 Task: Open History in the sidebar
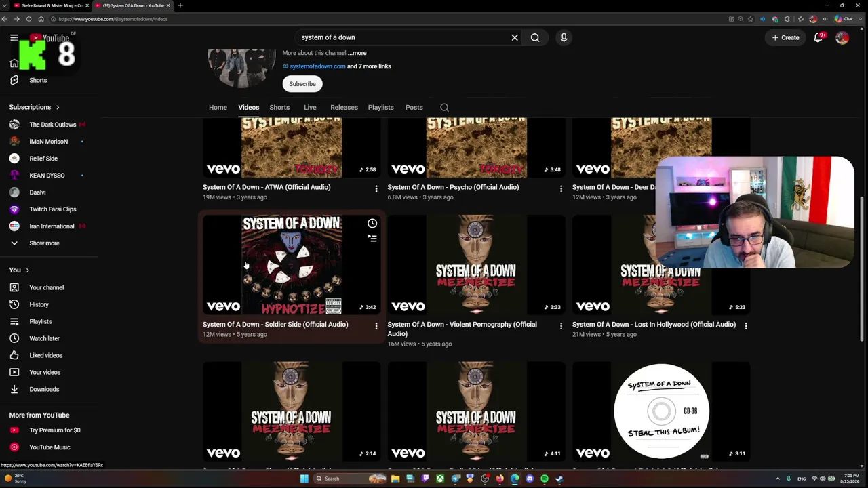coord(39,305)
